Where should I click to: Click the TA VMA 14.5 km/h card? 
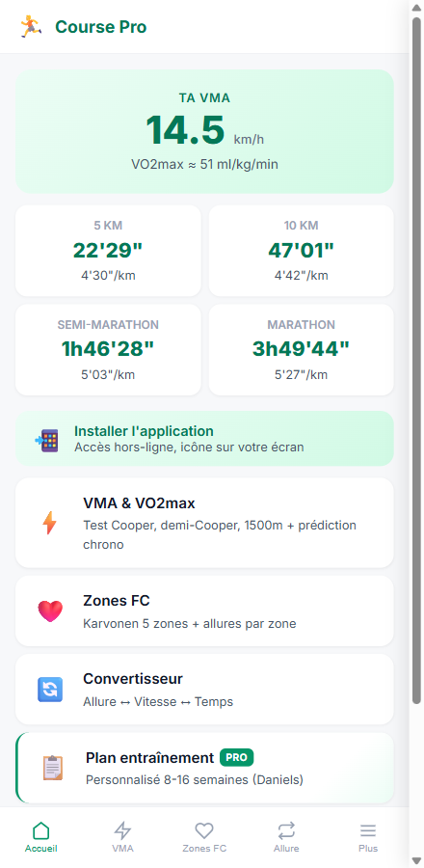click(204, 131)
